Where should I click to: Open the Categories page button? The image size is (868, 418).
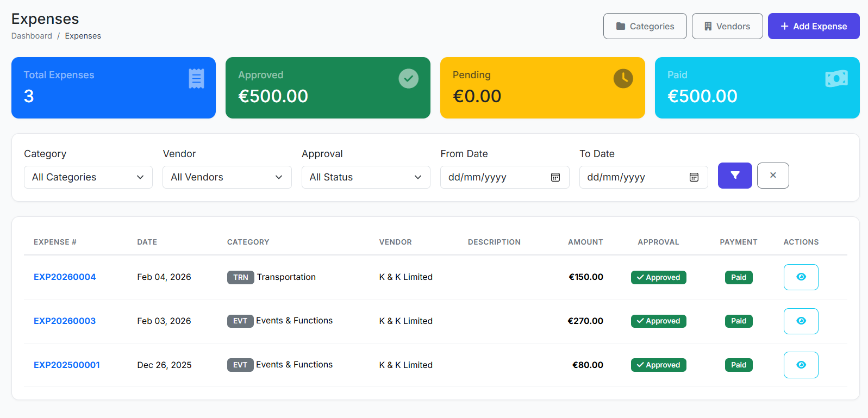point(645,26)
